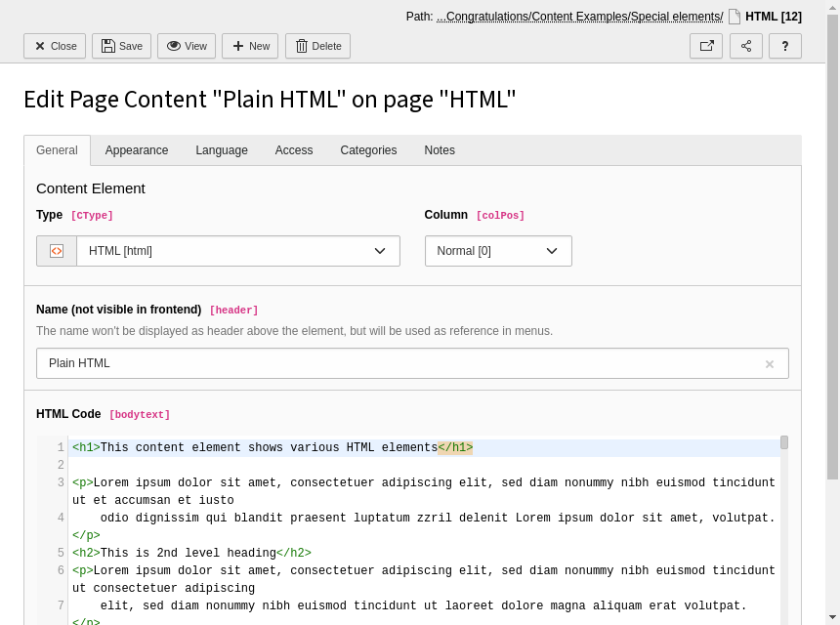Open the Notes tab

440,150
